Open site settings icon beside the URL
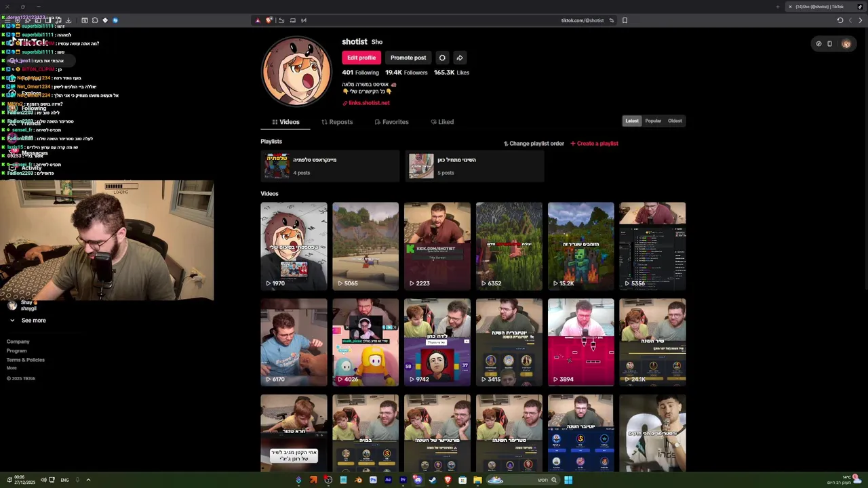Screen dimensions: 868x488 click(x=612, y=20)
